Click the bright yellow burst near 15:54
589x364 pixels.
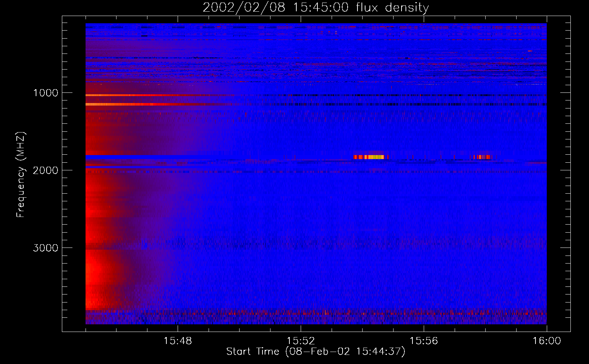coord(371,157)
